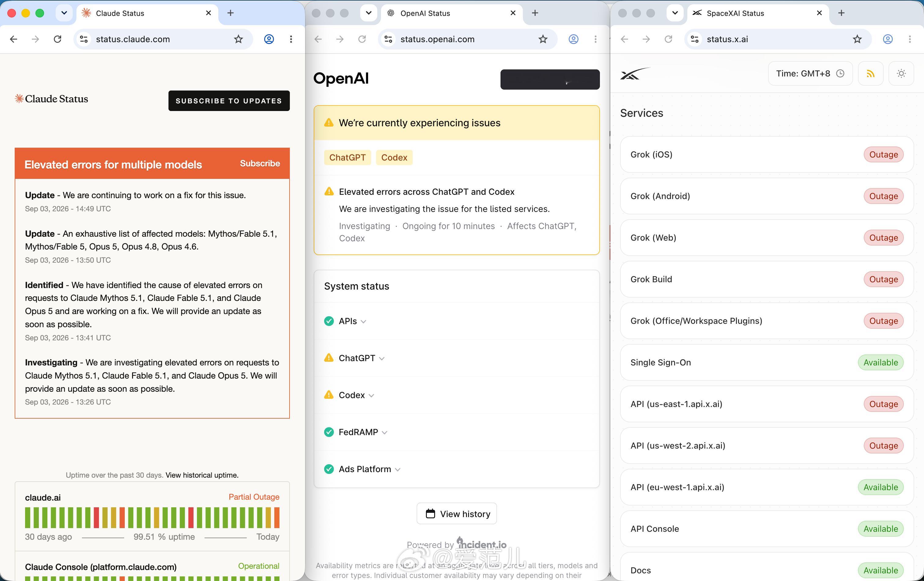Open the three-dot menu in SpaceXAI Status window
Screen dimensions: 924x581
click(909, 39)
